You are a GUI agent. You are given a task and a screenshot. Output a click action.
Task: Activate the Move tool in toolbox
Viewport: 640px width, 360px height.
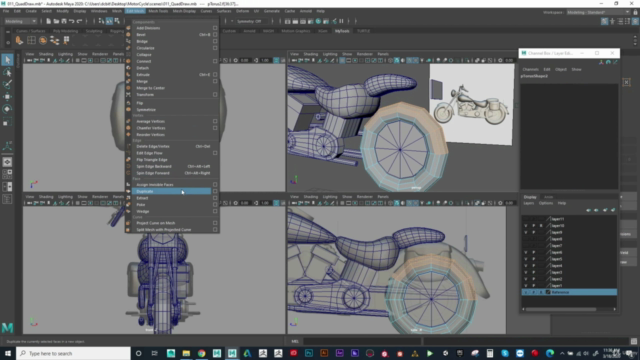7,96
